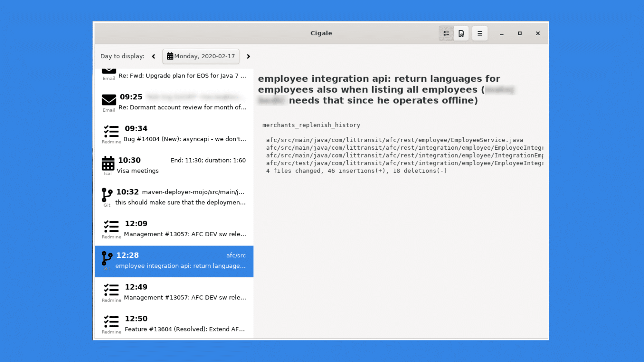This screenshot has height=362, width=644.
Task: Click the Git branch icon at 10:32
Action: coord(107,195)
